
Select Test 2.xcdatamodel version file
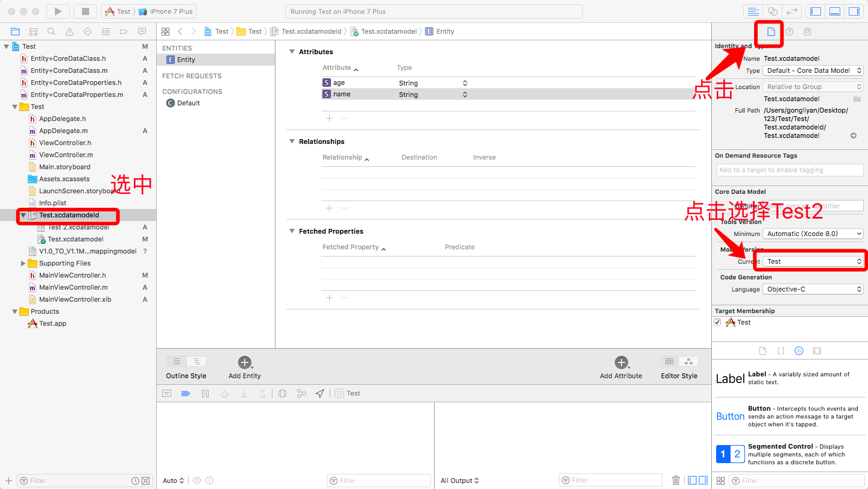[78, 227]
